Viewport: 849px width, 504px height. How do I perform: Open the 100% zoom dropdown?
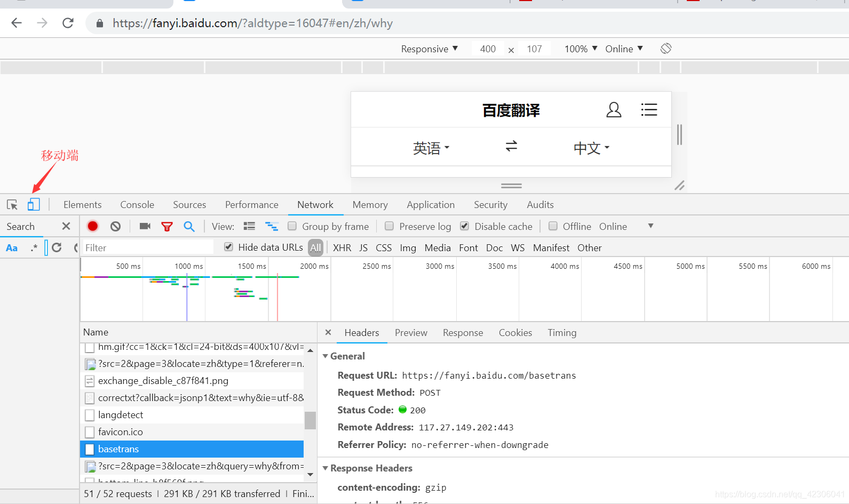tap(581, 49)
